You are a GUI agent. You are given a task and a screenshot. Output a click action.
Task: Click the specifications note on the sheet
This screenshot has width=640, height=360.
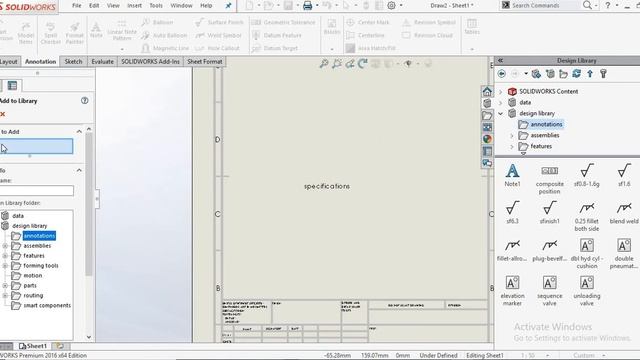327,186
